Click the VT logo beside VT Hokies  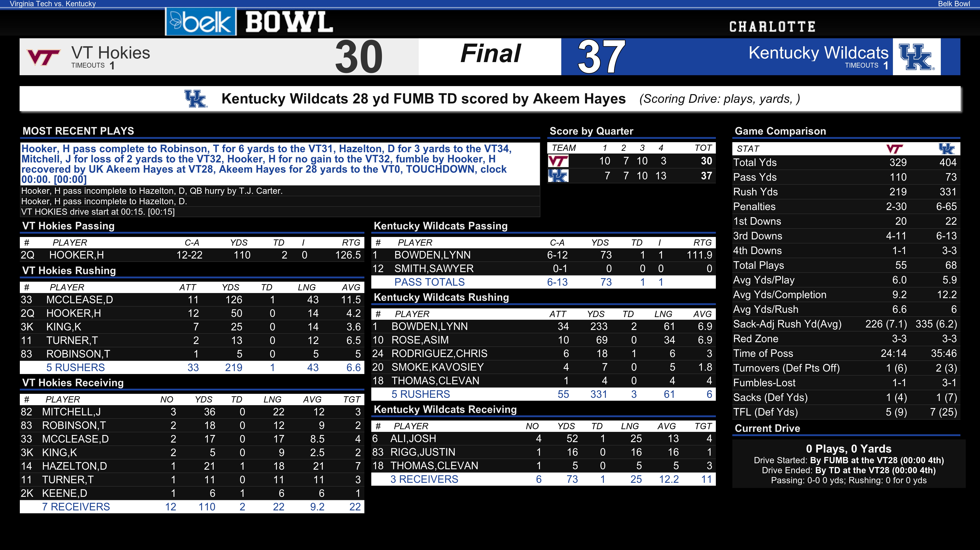[x=43, y=57]
